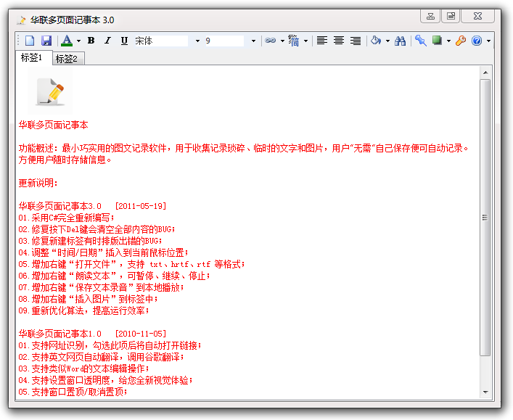Click the scrollbar down arrow
The width and height of the screenshot is (513, 420).
click(485, 392)
